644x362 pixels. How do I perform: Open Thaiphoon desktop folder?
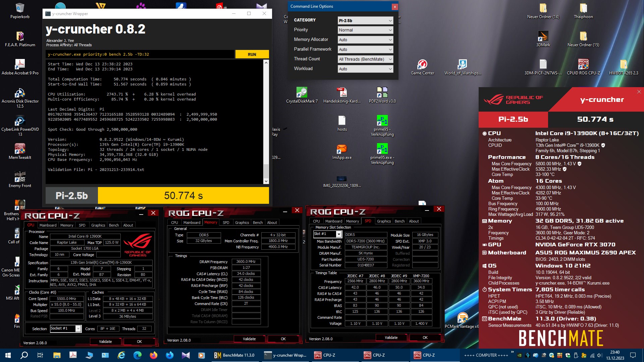[583, 10]
